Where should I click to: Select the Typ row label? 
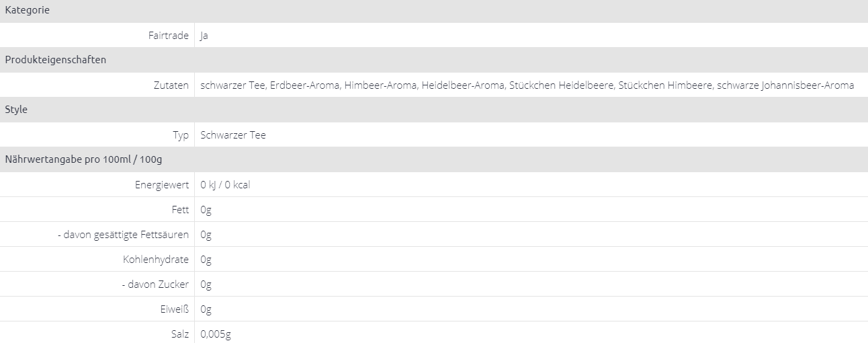[181, 135]
